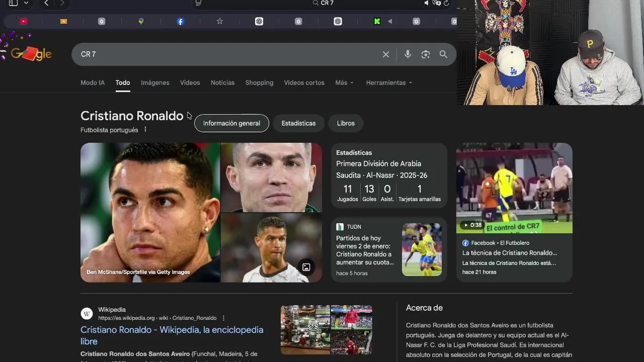The height and width of the screenshot is (362, 644).
Task: Switch to the first ChatGPT tab
Action: 259,21
